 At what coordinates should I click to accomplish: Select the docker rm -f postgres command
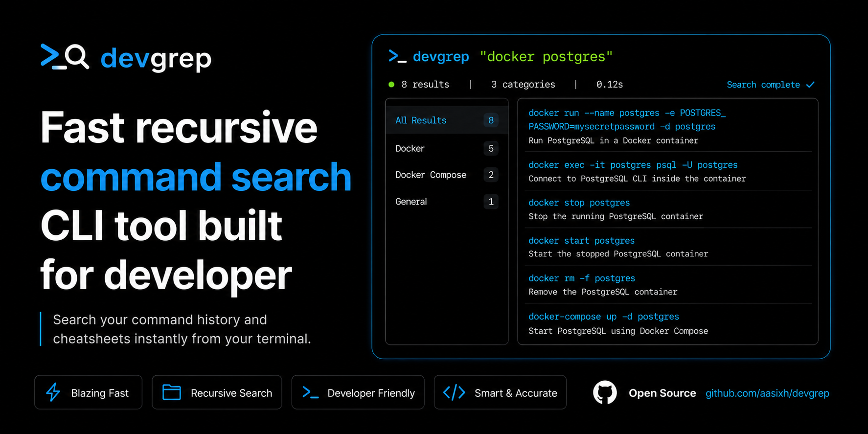click(582, 278)
